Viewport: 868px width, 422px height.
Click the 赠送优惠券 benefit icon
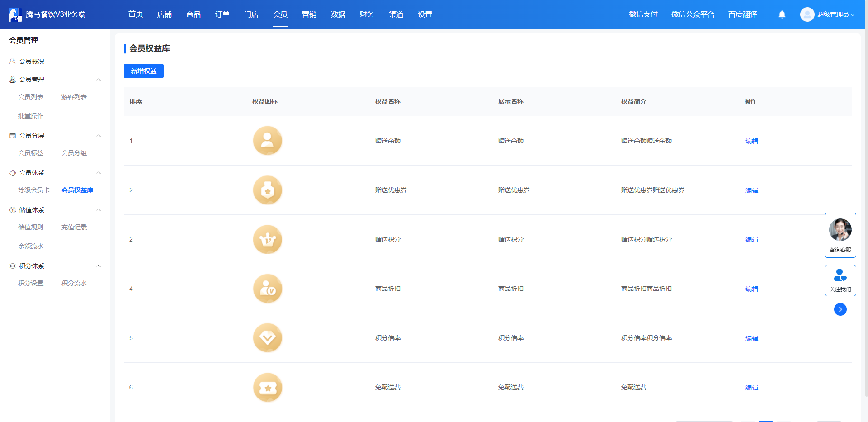click(x=268, y=190)
